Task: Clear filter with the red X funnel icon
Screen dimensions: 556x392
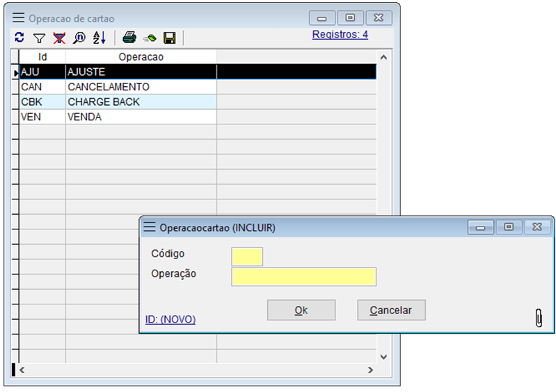Action: click(59, 38)
